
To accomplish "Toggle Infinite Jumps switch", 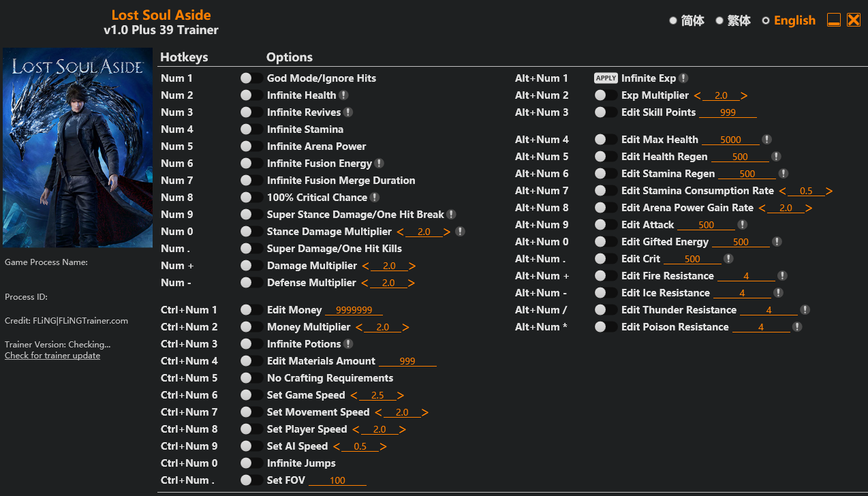I will [x=251, y=463].
